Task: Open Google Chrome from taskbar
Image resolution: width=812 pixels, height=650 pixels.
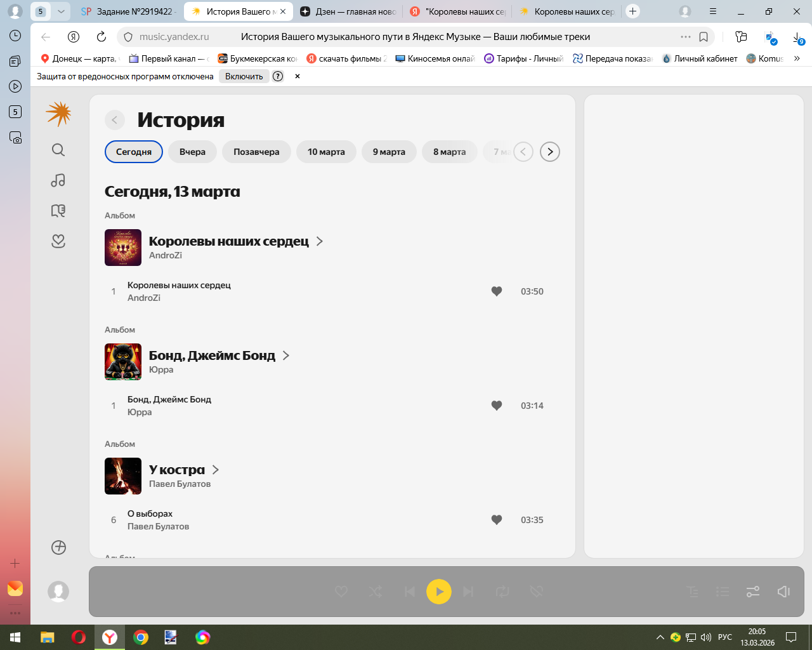Action: [x=141, y=637]
